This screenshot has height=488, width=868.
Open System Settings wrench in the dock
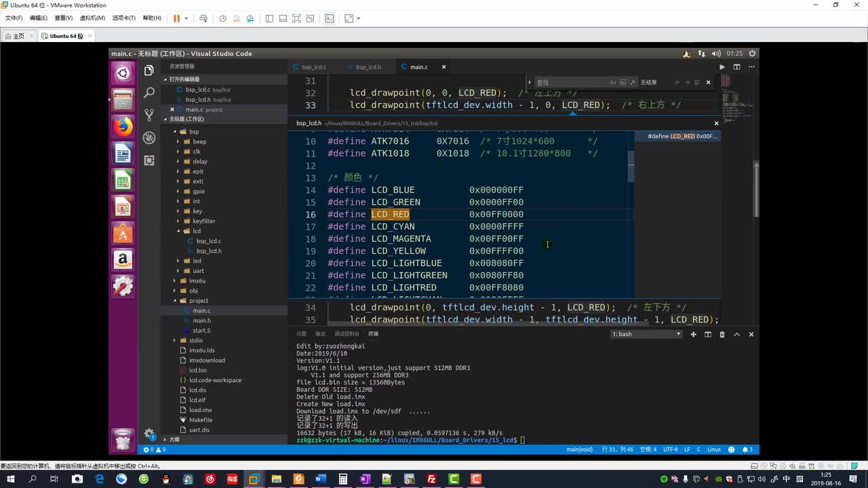(x=123, y=286)
